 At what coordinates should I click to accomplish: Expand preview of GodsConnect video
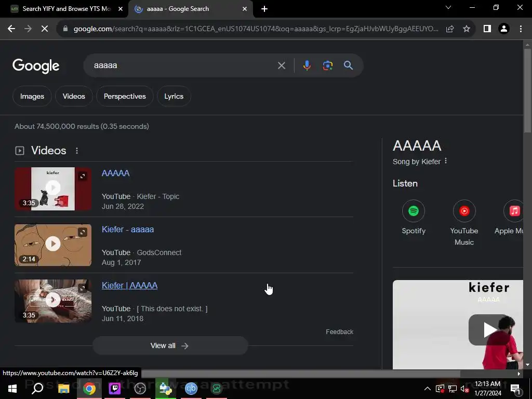83,232
